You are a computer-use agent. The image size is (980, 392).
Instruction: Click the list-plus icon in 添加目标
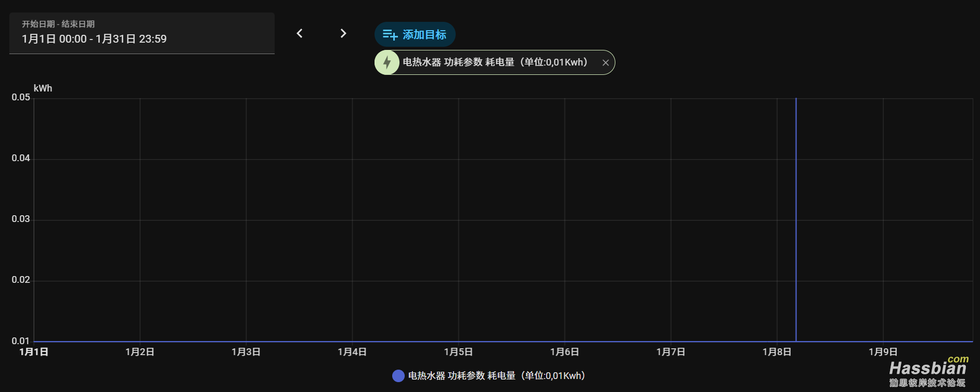[x=390, y=35]
